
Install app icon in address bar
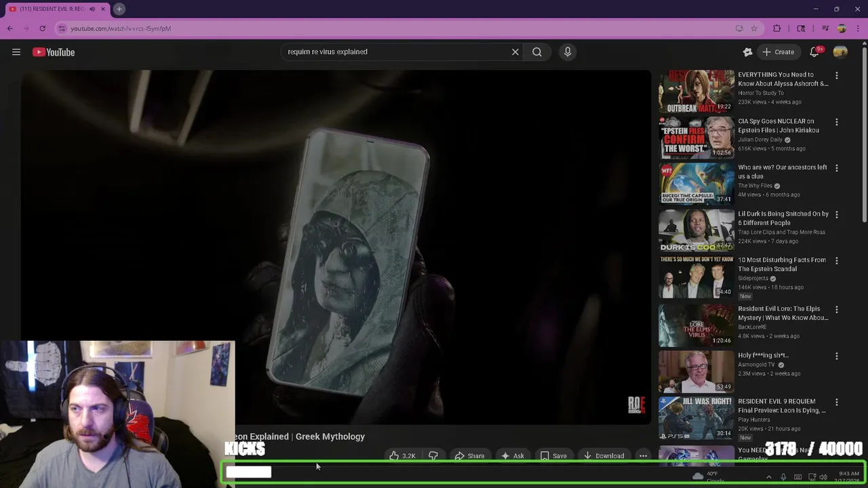[739, 28]
